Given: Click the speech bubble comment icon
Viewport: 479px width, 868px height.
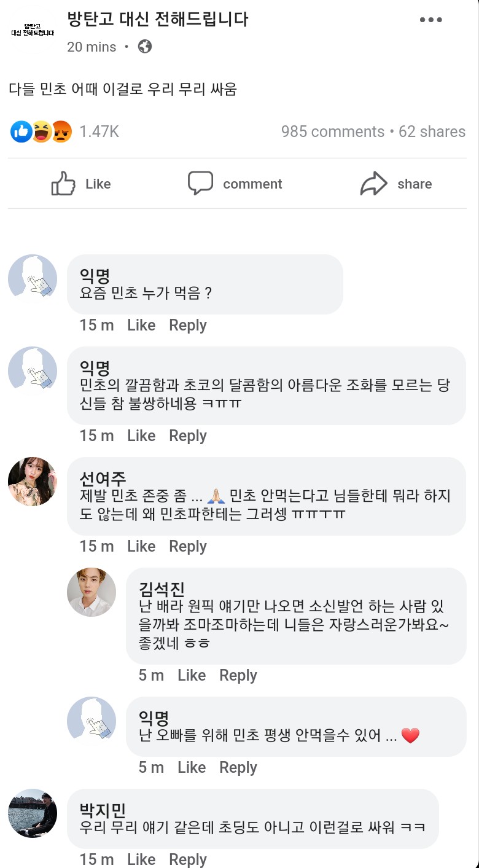Looking at the screenshot, I should pyautogui.click(x=200, y=184).
